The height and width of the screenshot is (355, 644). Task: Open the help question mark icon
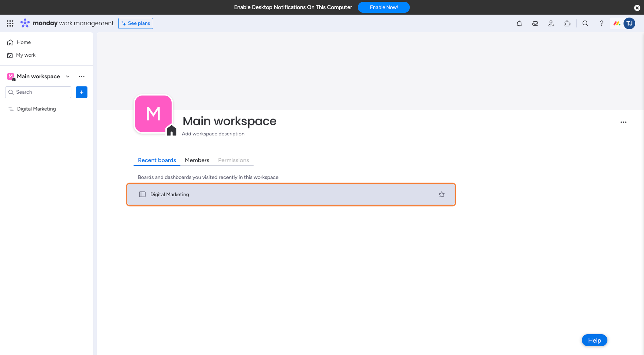601,23
